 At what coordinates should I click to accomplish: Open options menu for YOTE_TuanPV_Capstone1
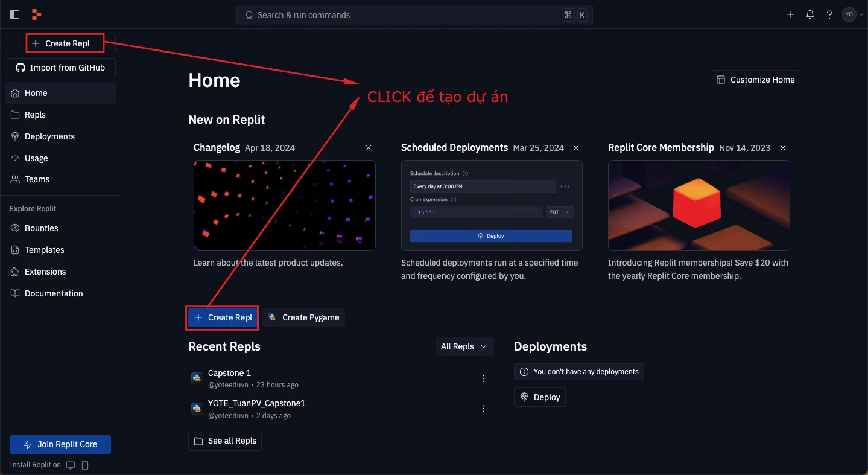484,409
